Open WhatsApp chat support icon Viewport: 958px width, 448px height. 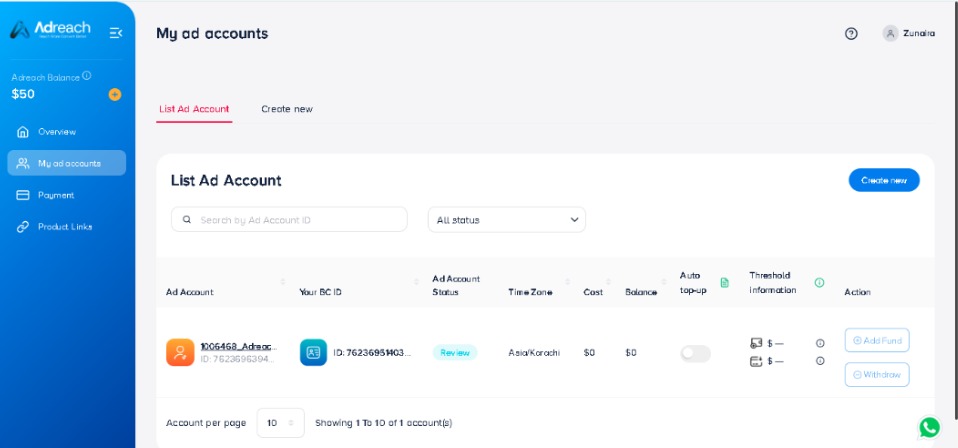click(929, 427)
